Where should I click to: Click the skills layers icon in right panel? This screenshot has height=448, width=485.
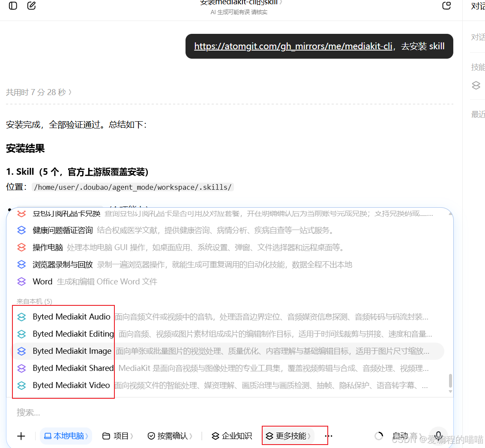[x=476, y=85]
